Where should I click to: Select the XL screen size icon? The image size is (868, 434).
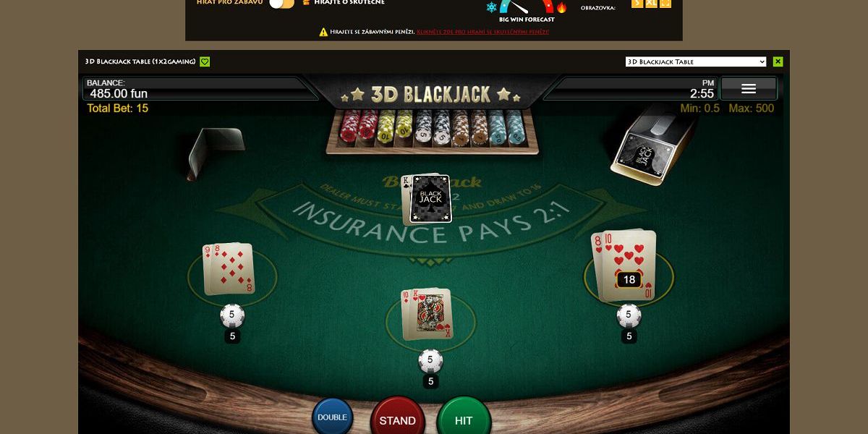651,4
